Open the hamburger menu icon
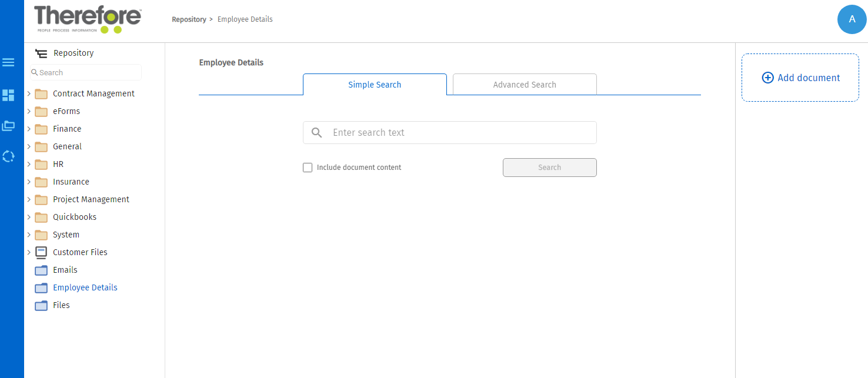Viewport: 868px width, 378px height. [8, 62]
